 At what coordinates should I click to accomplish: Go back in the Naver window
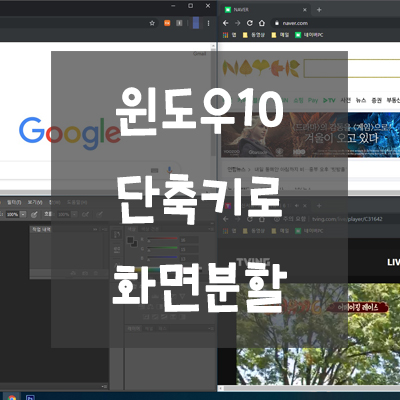[226, 23]
